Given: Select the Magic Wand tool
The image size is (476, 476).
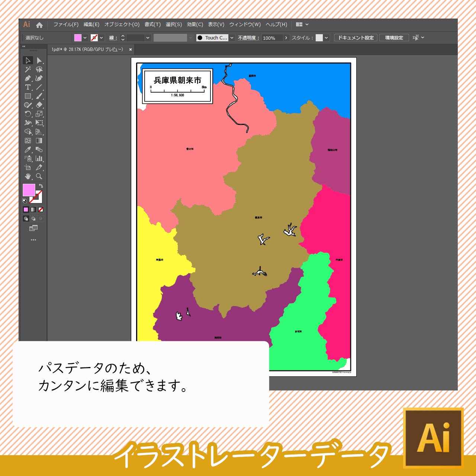Looking at the screenshot, I should pos(28,69).
